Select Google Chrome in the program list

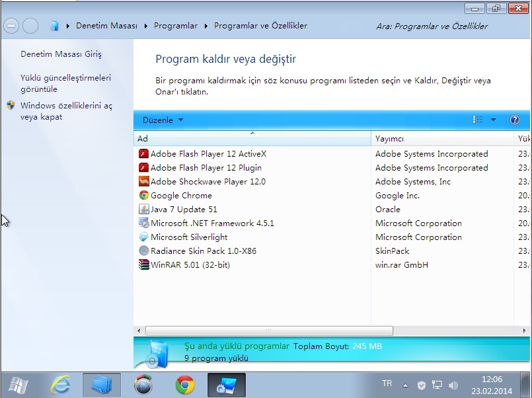(181, 196)
